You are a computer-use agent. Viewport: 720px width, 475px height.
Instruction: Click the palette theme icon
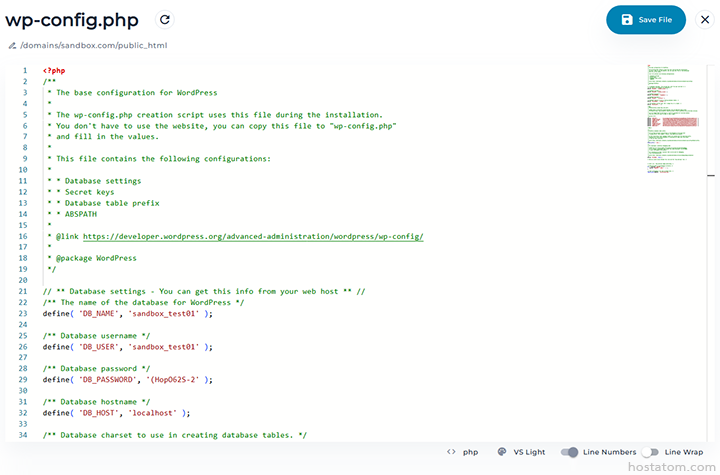502,452
